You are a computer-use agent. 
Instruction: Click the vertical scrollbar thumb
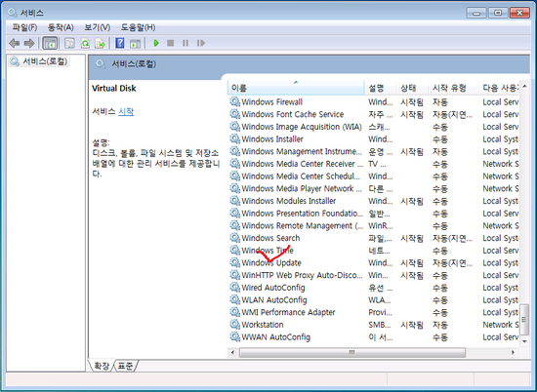(524, 320)
